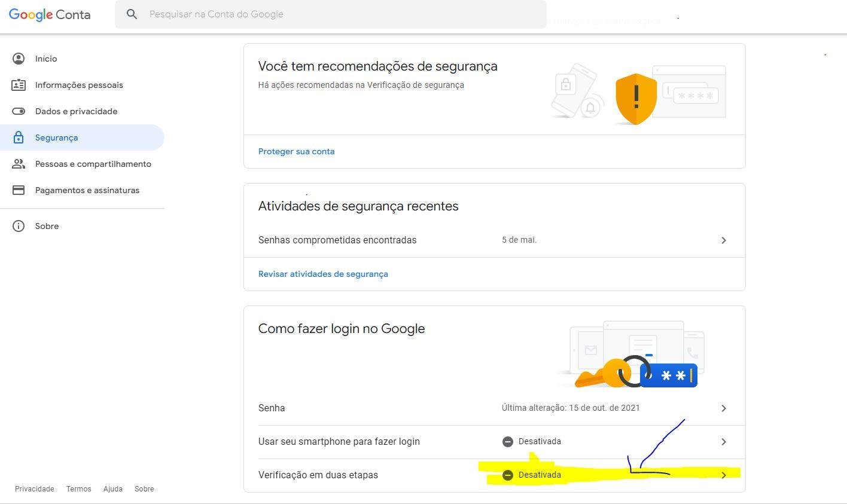
Task: Select the Segurança sidebar item
Action: click(x=82, y=138)
